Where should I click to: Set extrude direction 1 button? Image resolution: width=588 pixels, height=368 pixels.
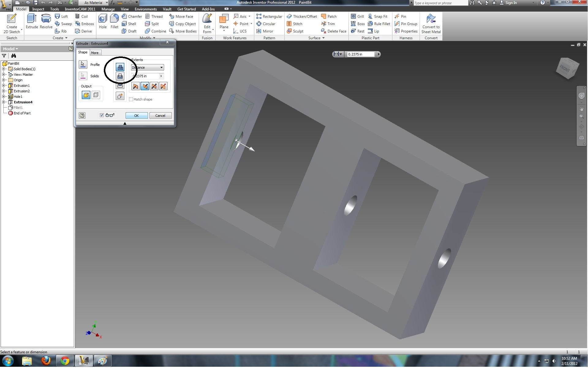pyautogui.click(x=135, y=86)
